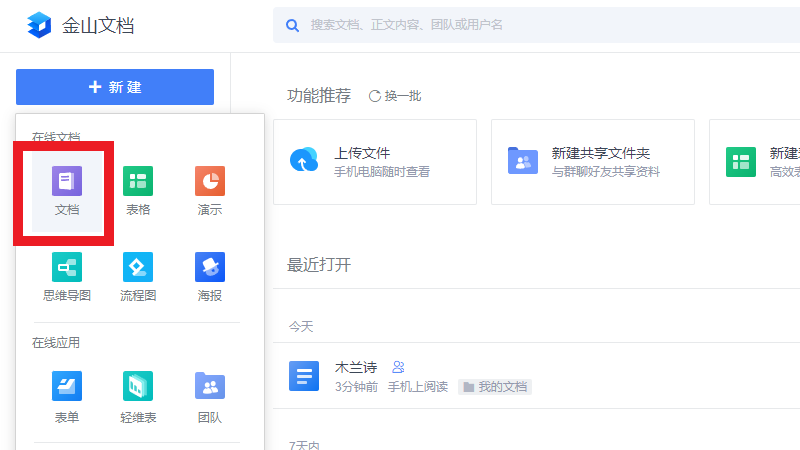Click the green spreadsheet card icon
This screenshot has height=450, width=800.
tap(740, 162)
